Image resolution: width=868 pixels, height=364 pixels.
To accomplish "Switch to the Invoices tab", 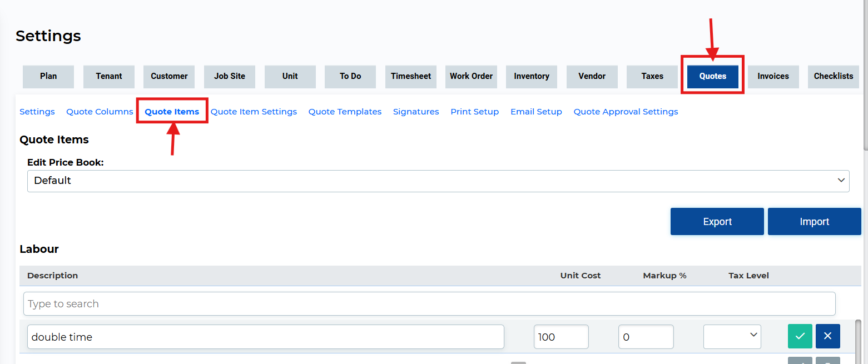I will coord(773,76).
